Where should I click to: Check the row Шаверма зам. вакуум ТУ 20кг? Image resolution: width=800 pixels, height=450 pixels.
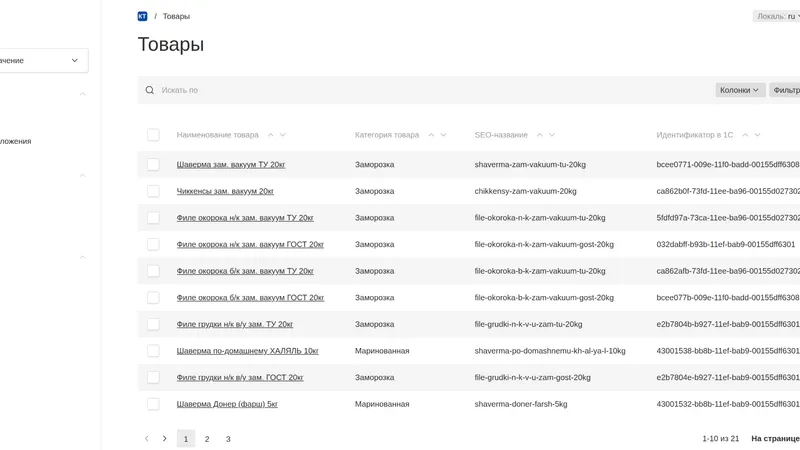click(153, 164)
